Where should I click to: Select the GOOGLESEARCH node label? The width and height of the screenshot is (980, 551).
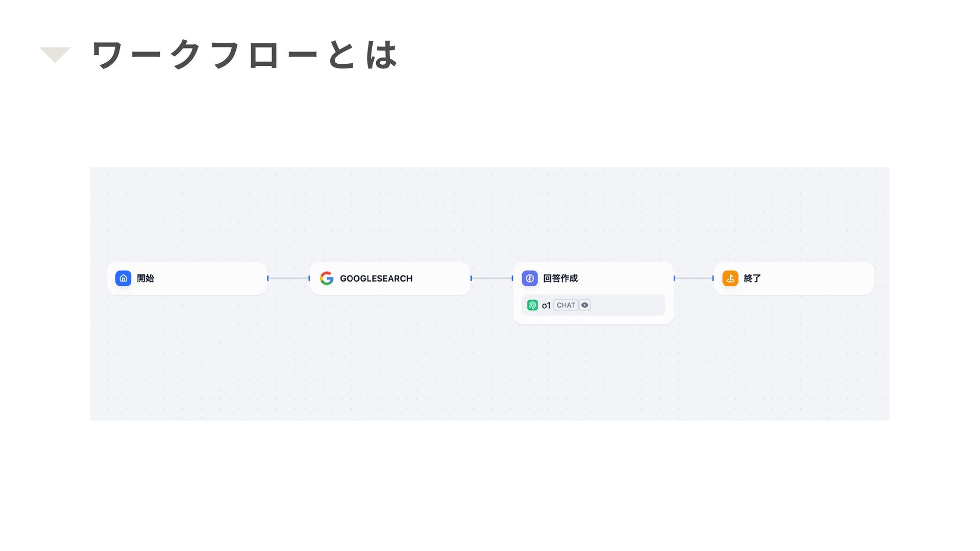[376, 279]
